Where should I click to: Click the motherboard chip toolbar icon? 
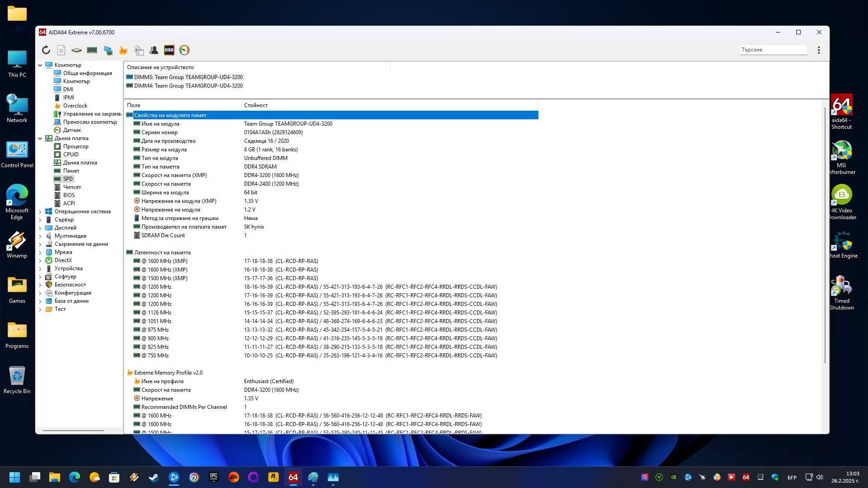point(76,50)
